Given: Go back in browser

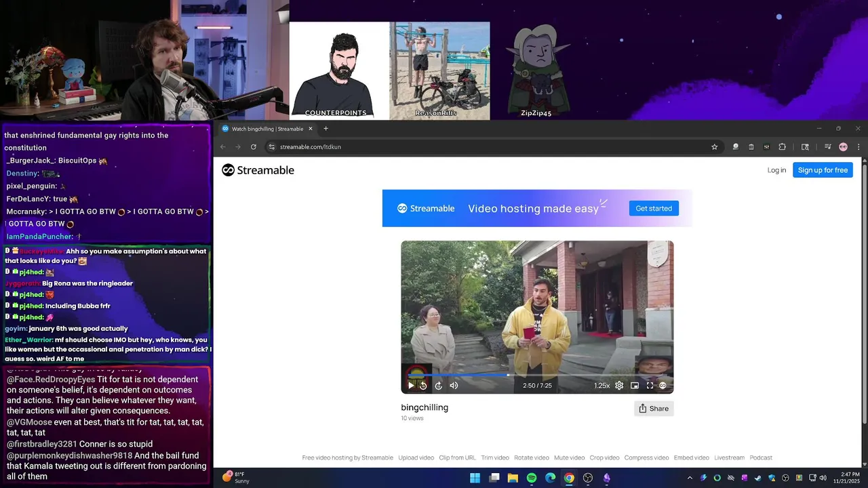Looking at the screenshot, I should 222,146.
